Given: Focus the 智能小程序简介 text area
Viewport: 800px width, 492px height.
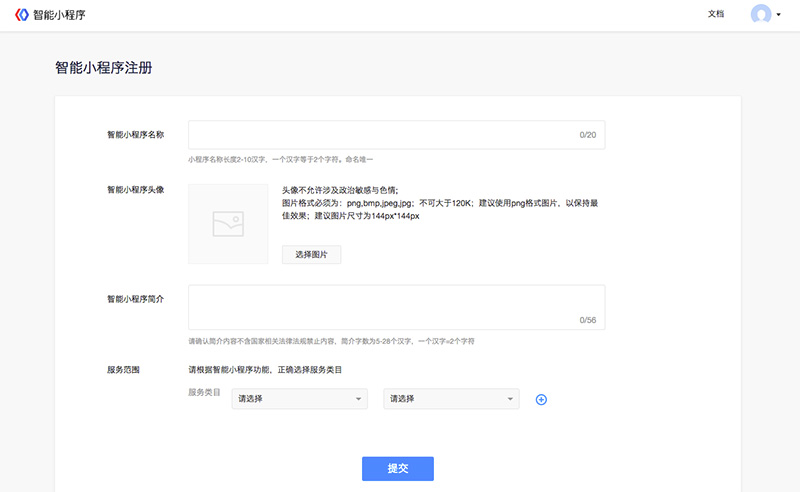Looking at the screenshot, I should click(x=380, y=306).
